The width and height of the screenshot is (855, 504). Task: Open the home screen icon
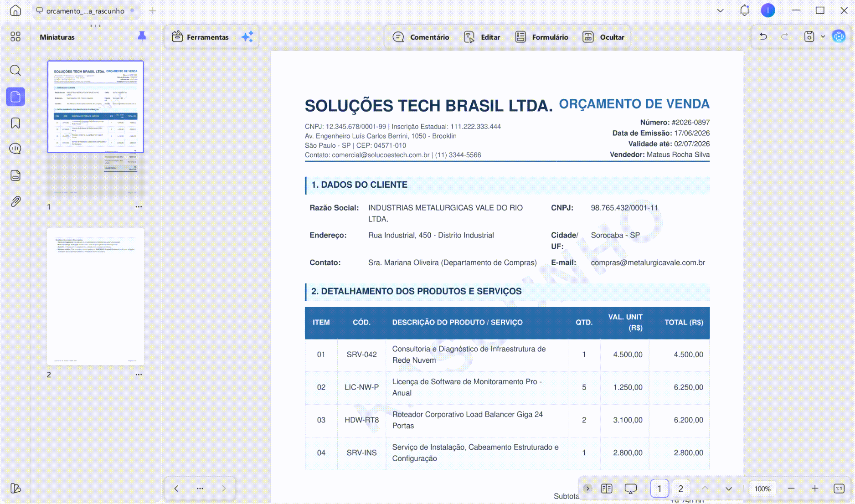(x=15, y=10)
